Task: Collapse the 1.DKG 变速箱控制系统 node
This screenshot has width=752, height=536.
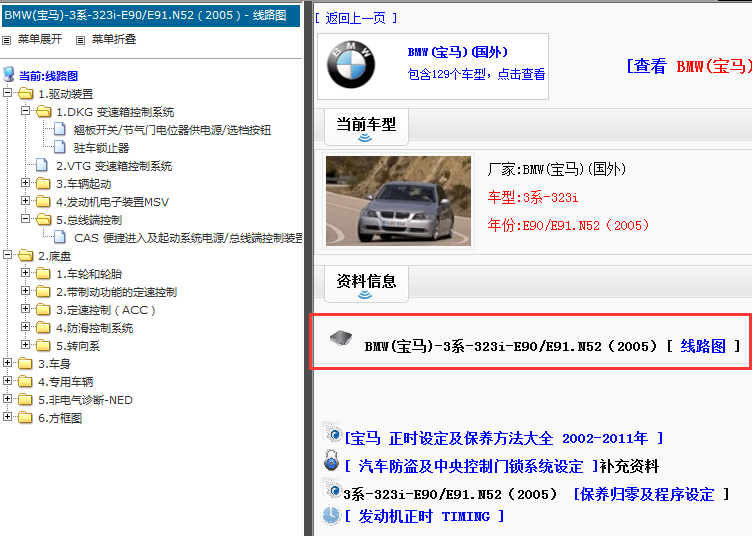Action: tap(26, 111)
